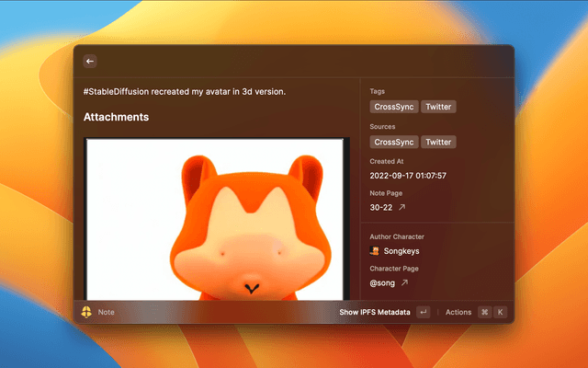Open the Actions menu
This screenshot has height=368, width=588.
click(x=458, y=312)
